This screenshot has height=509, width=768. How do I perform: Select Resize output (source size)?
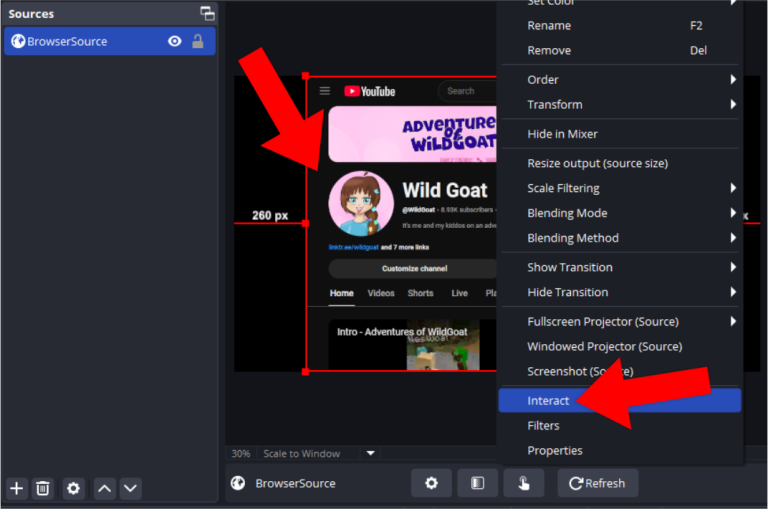pyautogui.click(x=620, y=163)
